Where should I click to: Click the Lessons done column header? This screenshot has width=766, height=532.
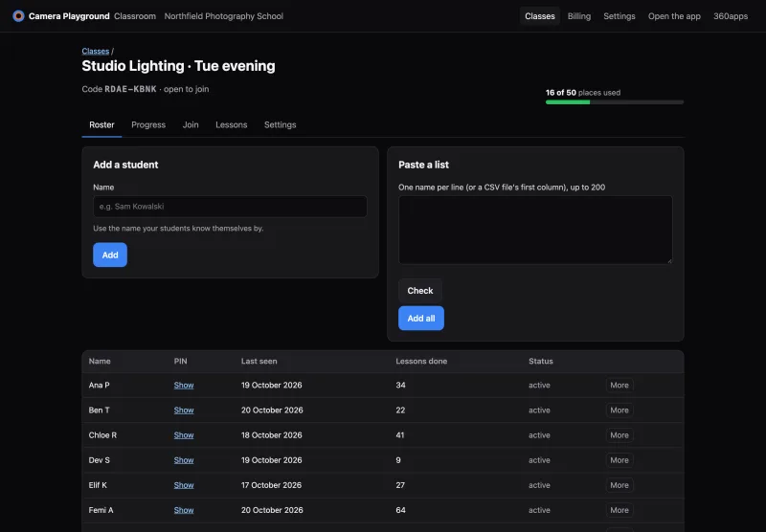[x=421, y=361]
